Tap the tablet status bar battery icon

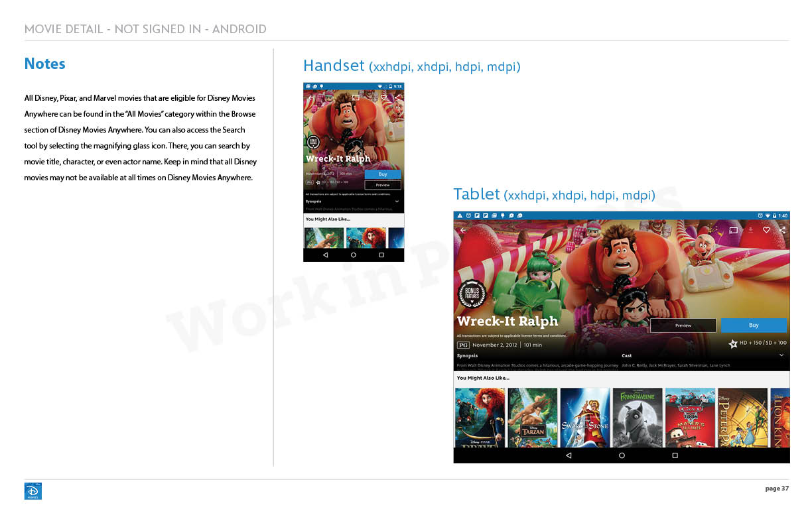click(774, 215)
